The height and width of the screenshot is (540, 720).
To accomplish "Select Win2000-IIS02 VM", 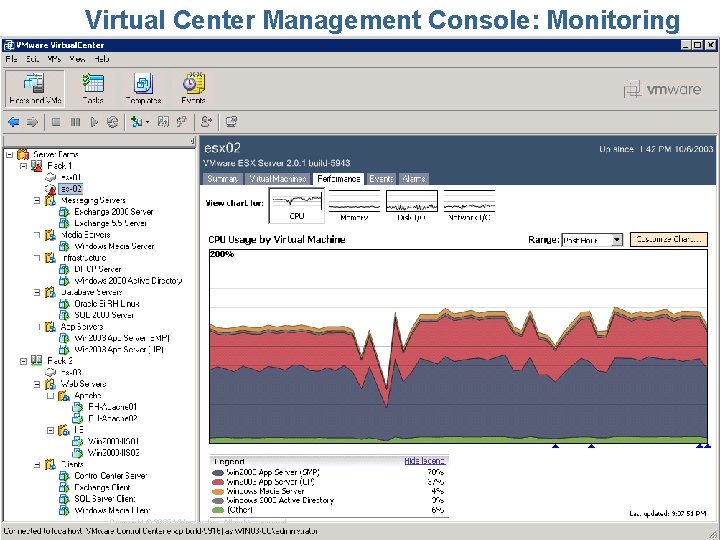I will [x=113, y=453].
